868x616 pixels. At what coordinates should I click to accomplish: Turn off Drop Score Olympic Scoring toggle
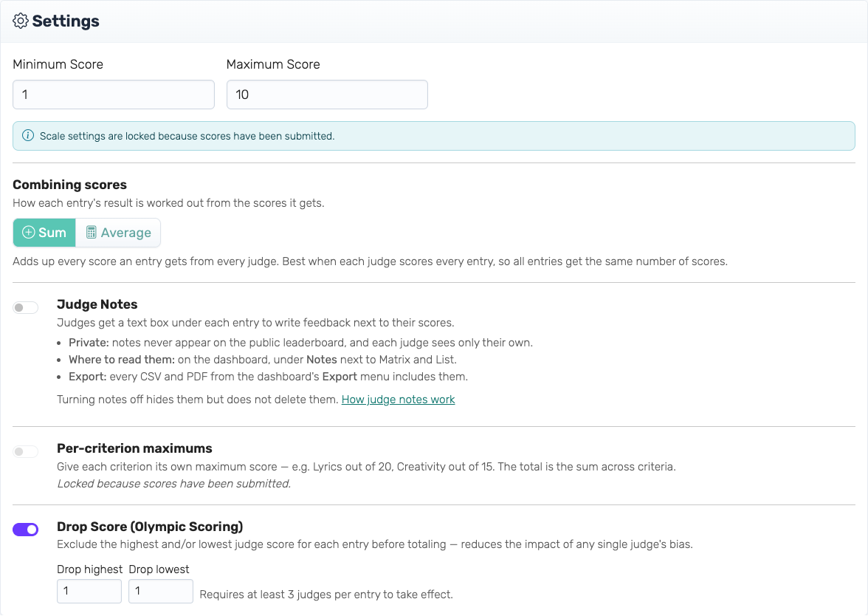pos(25,530)
